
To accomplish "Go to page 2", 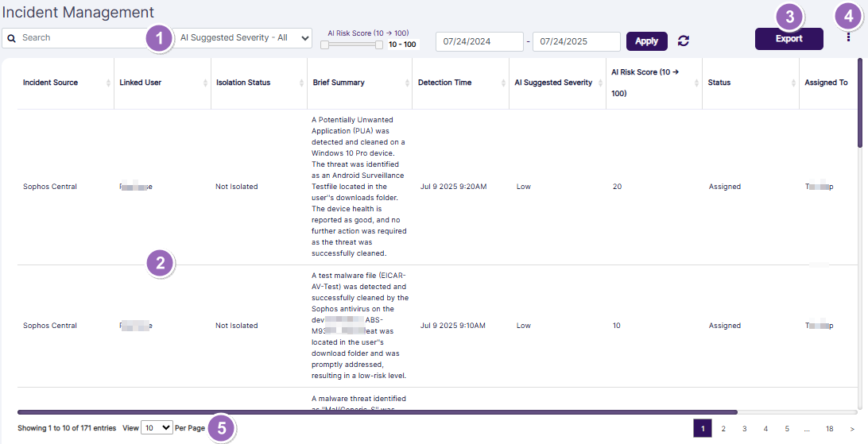I will click(723, 429).
